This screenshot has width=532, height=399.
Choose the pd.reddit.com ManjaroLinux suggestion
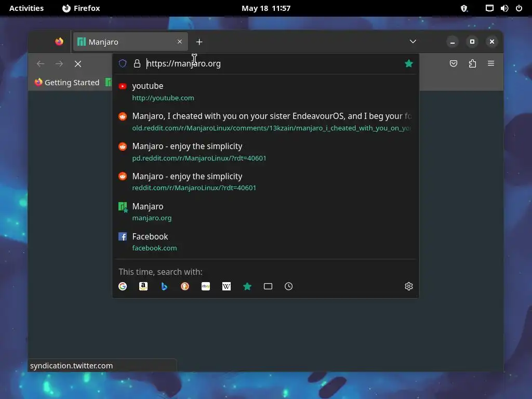(265, 152)
